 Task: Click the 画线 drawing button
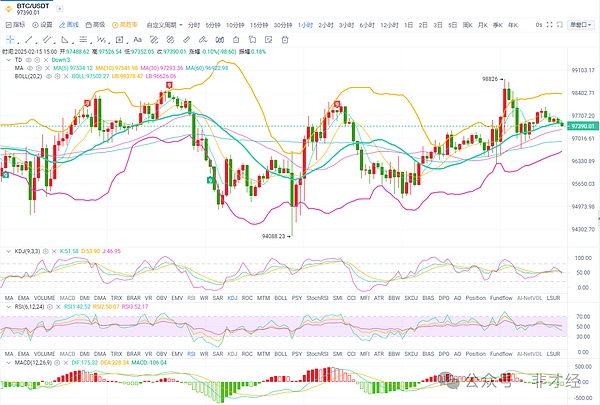pyautogui.click(x=69, y=25)
